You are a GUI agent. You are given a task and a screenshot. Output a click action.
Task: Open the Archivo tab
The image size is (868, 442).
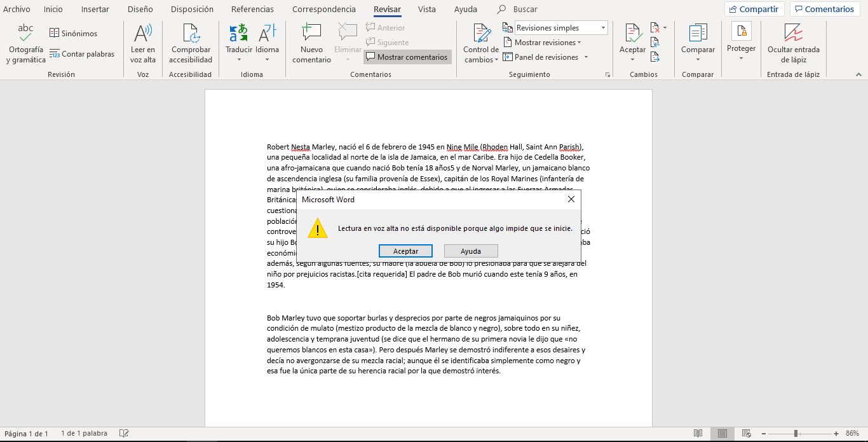click(17, 9)
